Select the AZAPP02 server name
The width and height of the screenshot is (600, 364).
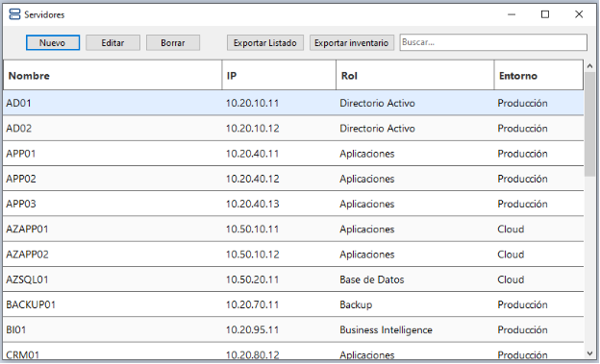point(27,255)
